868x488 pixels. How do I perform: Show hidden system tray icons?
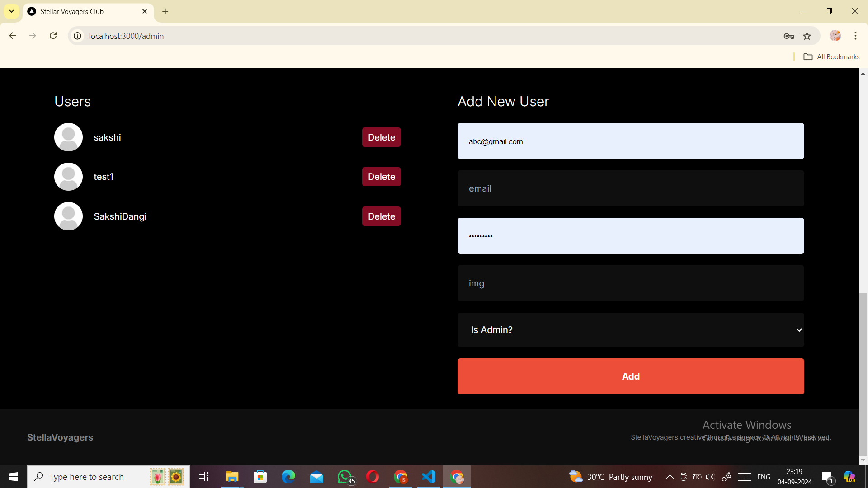pyautogui.click(x=670, y=477)
